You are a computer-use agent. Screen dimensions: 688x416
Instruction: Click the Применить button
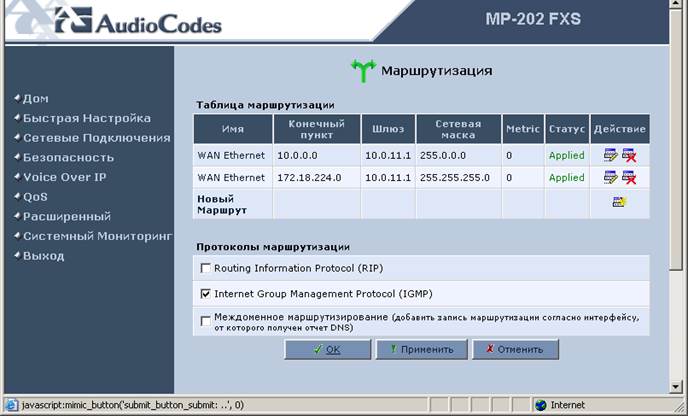click(422, 349)
